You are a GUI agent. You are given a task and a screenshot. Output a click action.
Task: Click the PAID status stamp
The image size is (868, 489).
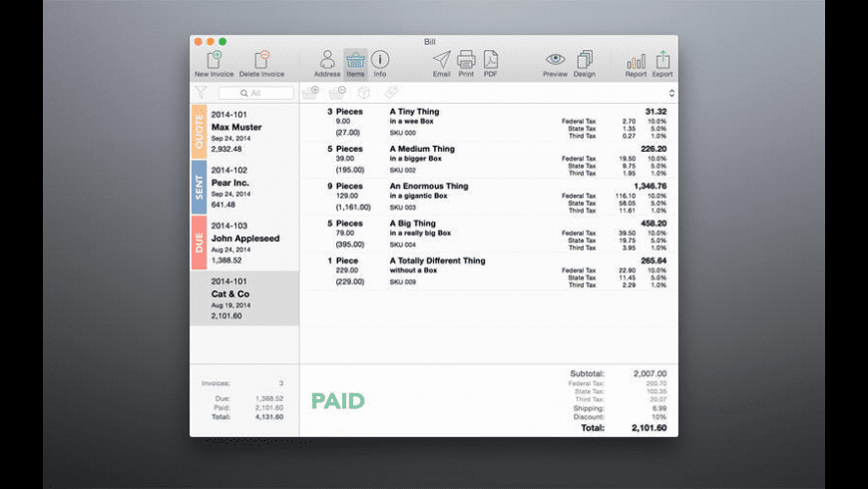coord(337,401)
